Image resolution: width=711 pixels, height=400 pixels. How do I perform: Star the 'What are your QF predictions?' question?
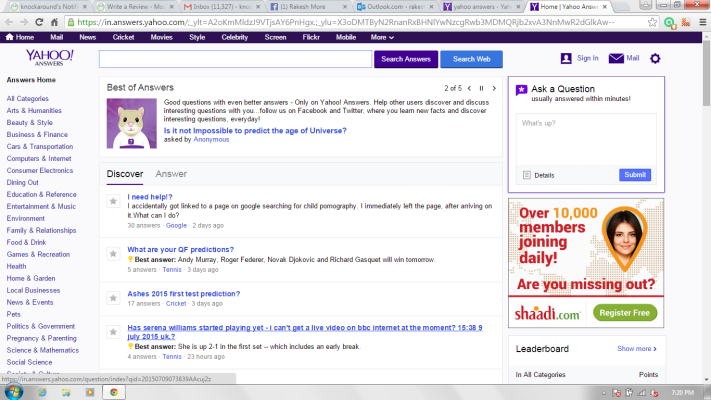113,254
